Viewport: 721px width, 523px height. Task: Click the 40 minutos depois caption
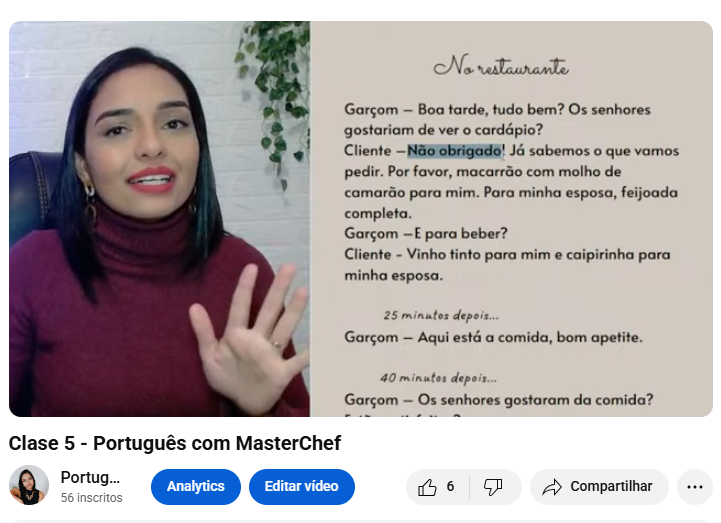coord(438,378)
